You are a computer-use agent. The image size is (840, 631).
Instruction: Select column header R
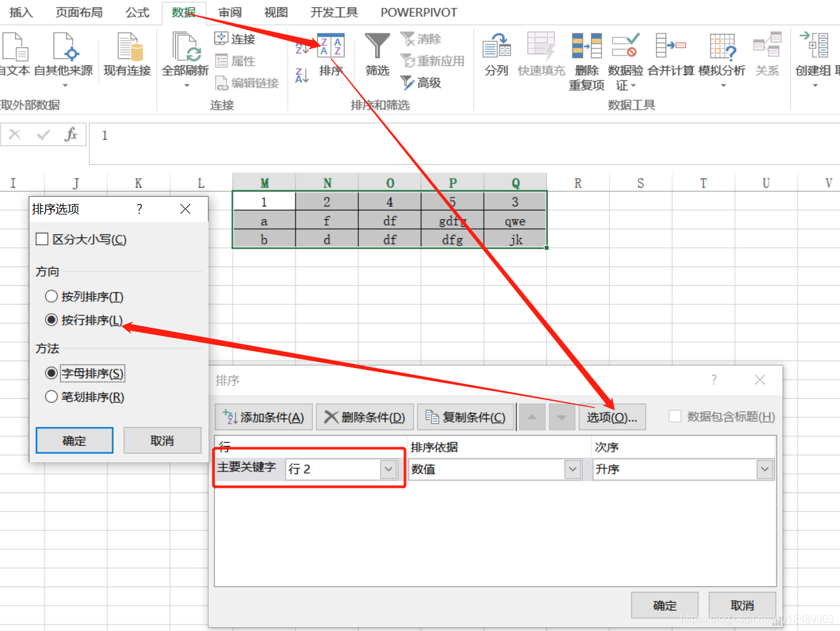pyautogui.click(x=578, y=183)
